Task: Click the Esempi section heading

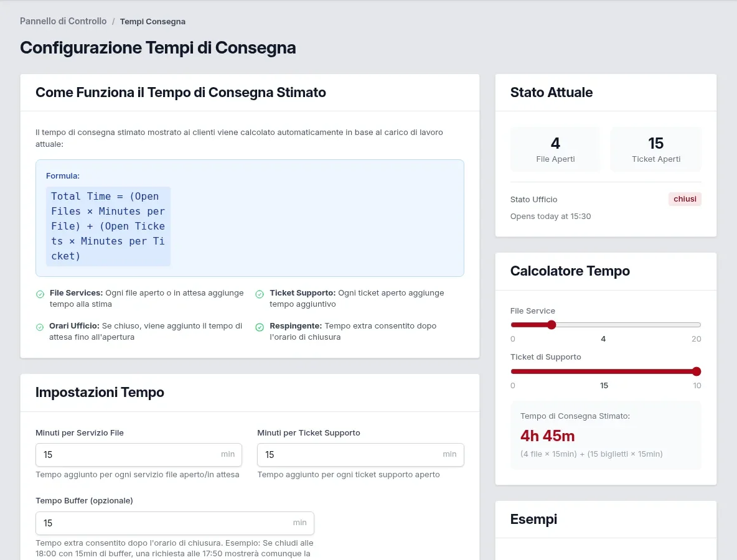Action: click(533, 519)
